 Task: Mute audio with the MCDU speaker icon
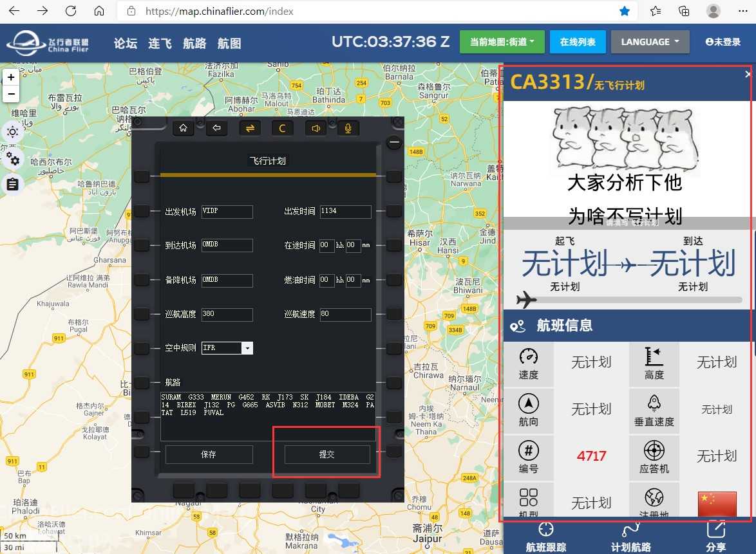[x=316, y=128]
